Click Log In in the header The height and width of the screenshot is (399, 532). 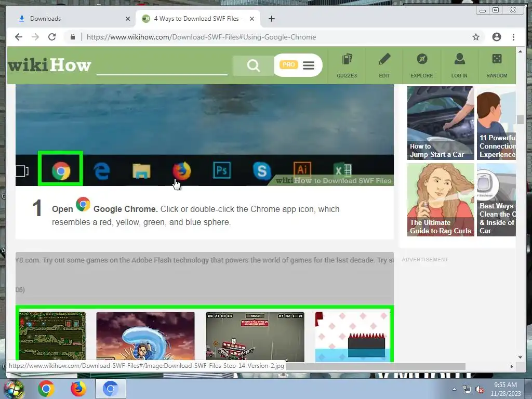point(459,65)
